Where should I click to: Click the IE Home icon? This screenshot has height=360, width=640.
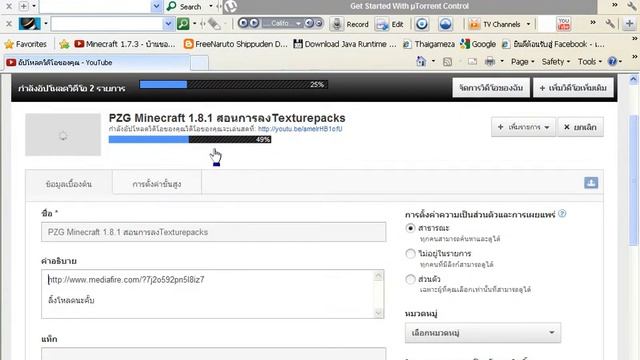421,62
